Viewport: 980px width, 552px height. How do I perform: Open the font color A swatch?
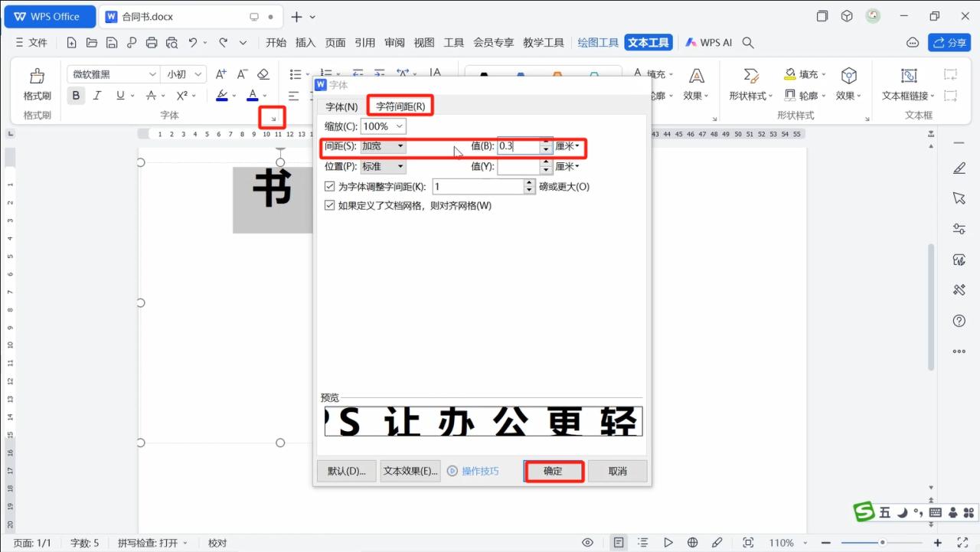point(253,96)
